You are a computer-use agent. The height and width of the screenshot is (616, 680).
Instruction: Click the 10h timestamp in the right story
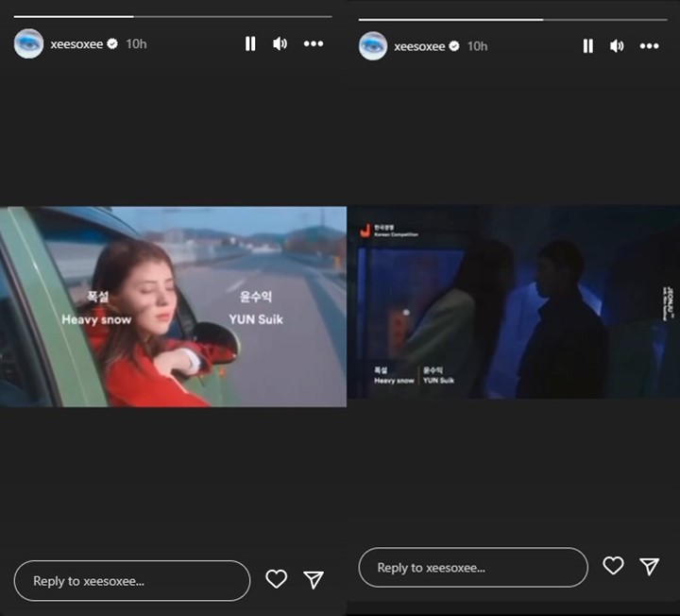478,46
